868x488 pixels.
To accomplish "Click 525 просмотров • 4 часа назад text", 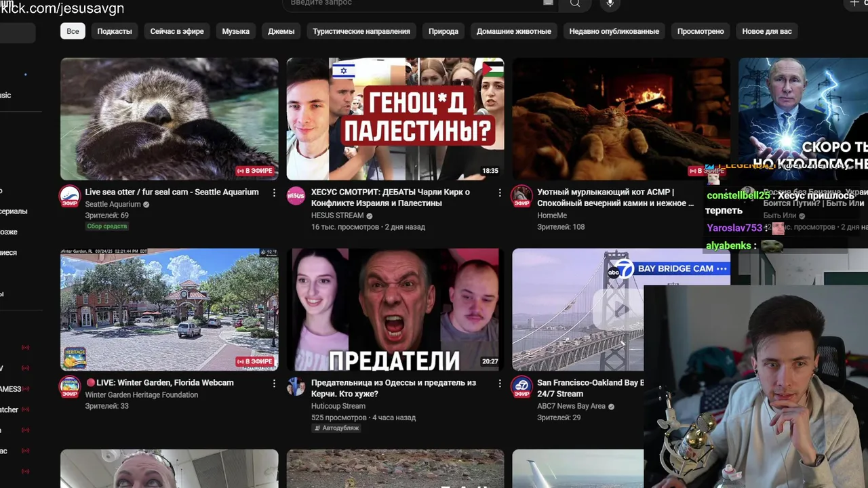I will tap(363, 418).
